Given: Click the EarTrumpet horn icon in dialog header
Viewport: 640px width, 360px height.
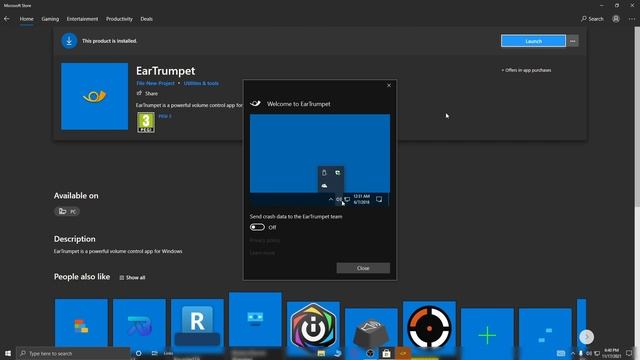Looking at the screenshot, I should [x=256, y=103].
